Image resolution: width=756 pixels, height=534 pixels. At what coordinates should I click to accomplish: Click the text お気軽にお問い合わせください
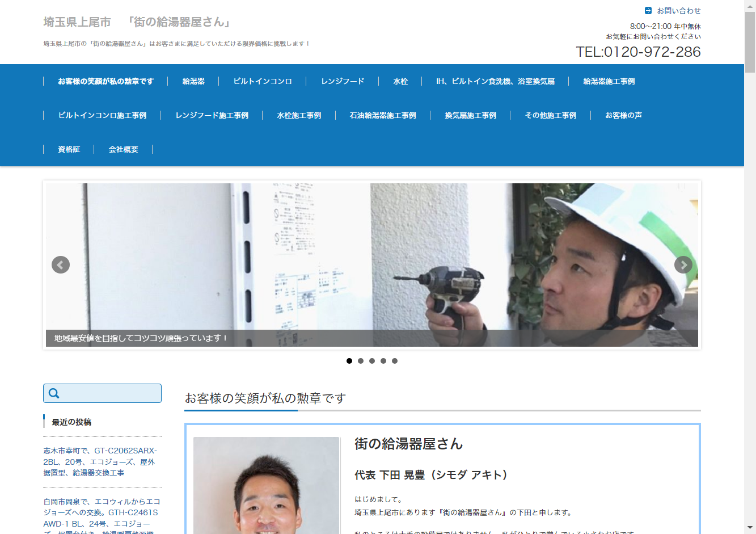(653, 36)
